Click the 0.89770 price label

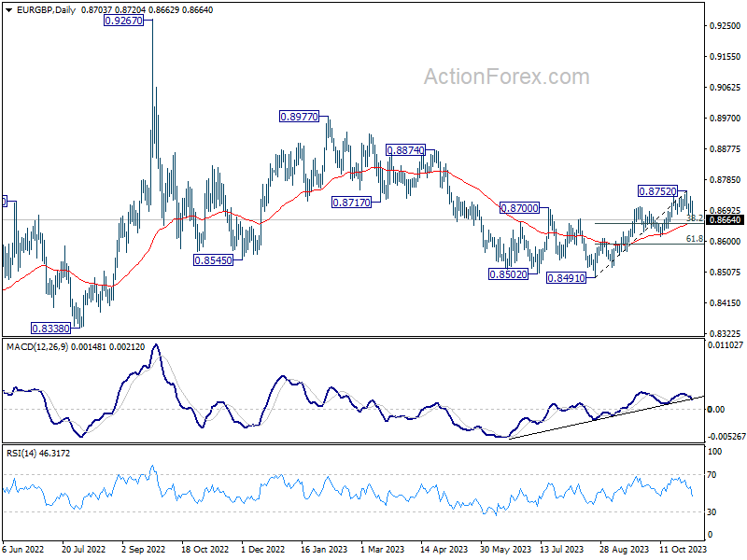pyautogui.click(x=299, y=116)
